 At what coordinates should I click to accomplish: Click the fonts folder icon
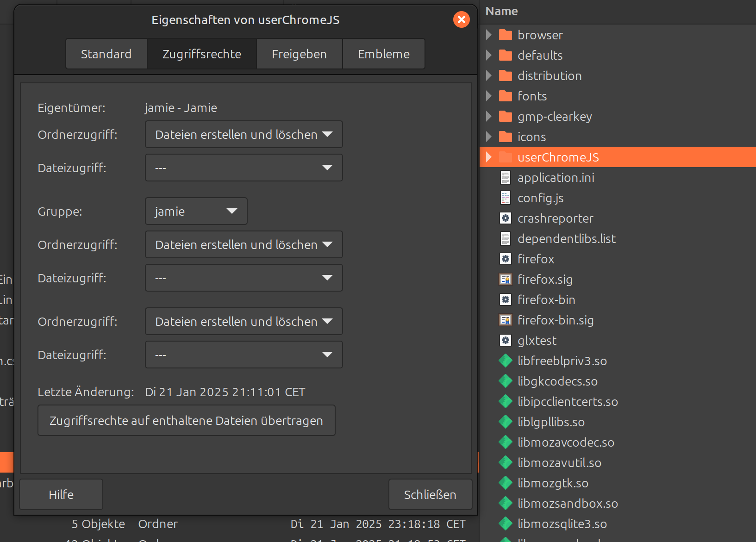click(x=505, y=96)
